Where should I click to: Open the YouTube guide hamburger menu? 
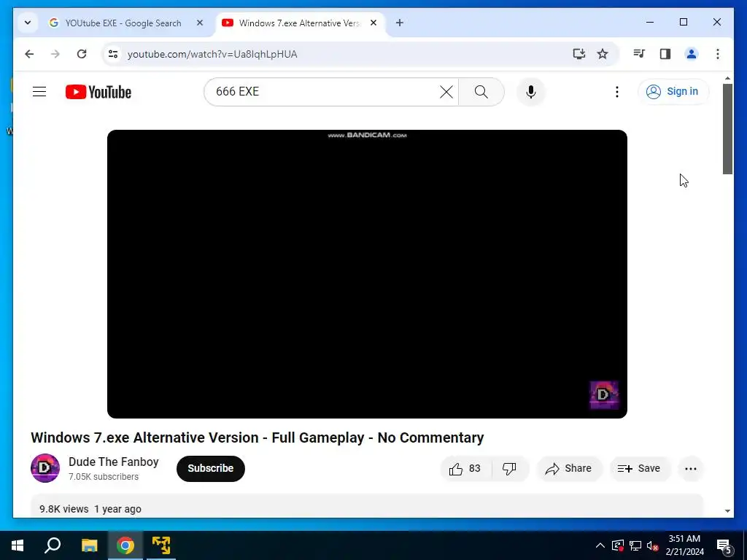(39, 91)
